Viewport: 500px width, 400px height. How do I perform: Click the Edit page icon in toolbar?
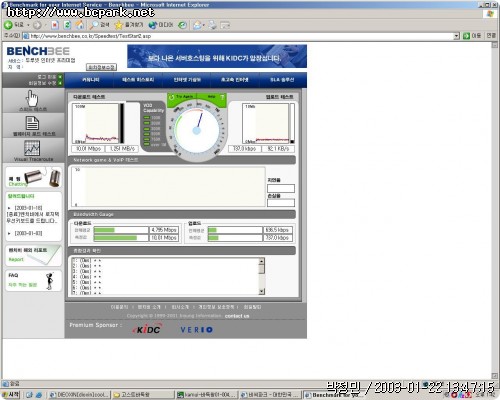point(225,25)
